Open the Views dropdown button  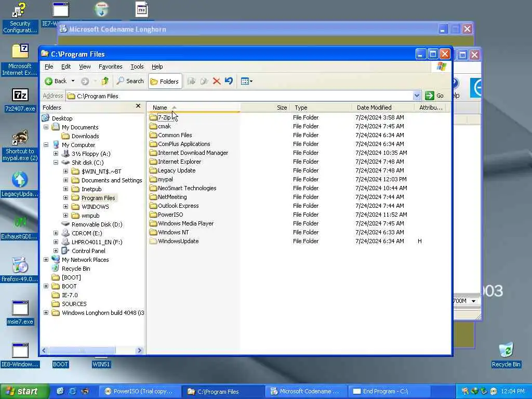pos(247,81)
